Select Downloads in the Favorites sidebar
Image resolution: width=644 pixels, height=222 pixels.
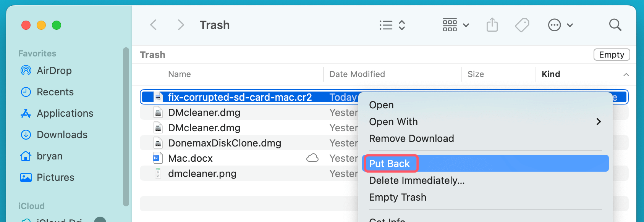61,135
